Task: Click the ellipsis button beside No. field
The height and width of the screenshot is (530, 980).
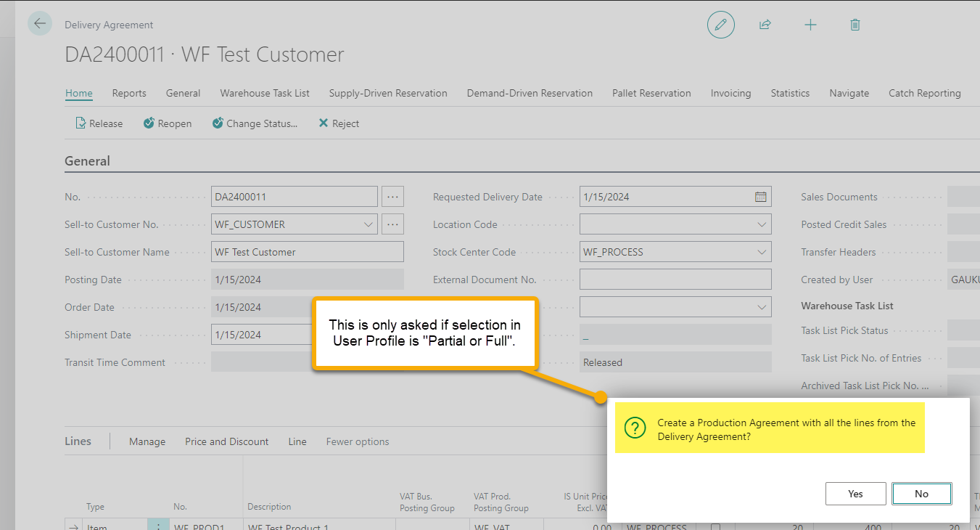Action: pyautogui.click(x=392, y=197)
